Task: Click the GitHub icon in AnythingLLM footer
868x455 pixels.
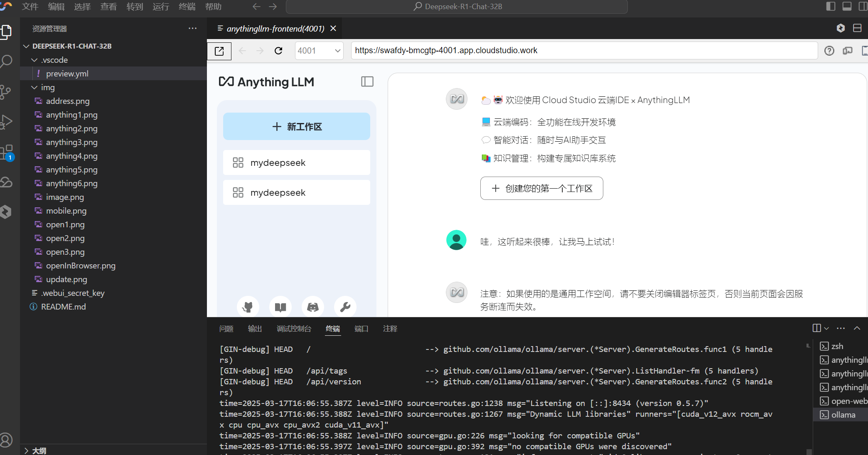Action: click(248, 307)
